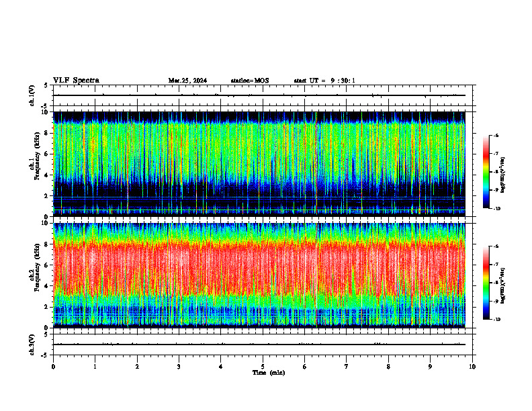Click time axis tick label "9"

pyautogui.click(x=430, y=367)
